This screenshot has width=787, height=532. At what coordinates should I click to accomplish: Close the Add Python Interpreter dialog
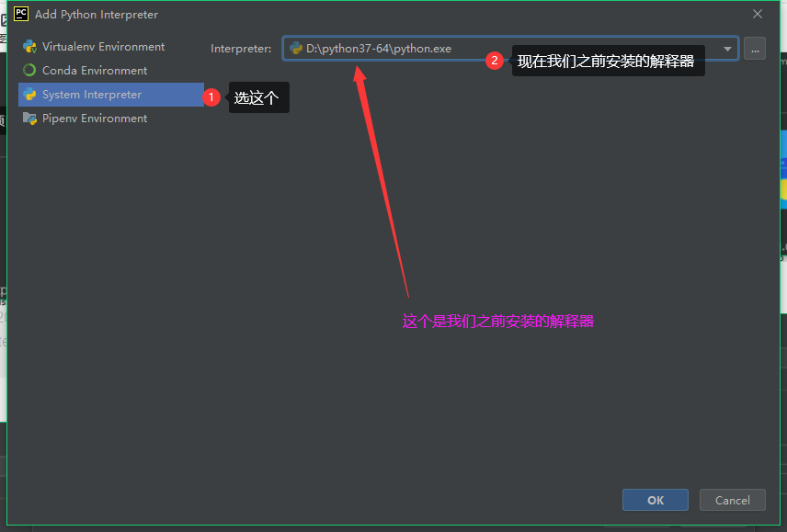coord(758,14)
